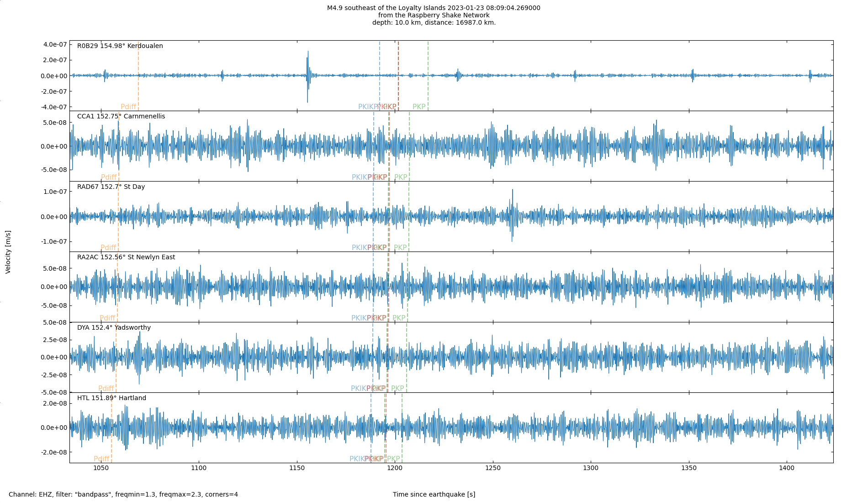Viewport: 868px width, 503px height.
Task: Click the "2.5e-08" tick in the DYA panel
Action: click(55, 340)
